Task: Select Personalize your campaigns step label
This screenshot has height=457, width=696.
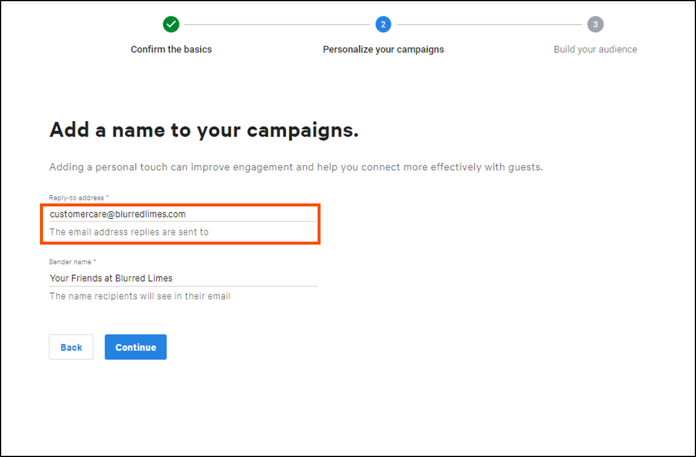Action: pyautogui.click(x=383, y=49)
